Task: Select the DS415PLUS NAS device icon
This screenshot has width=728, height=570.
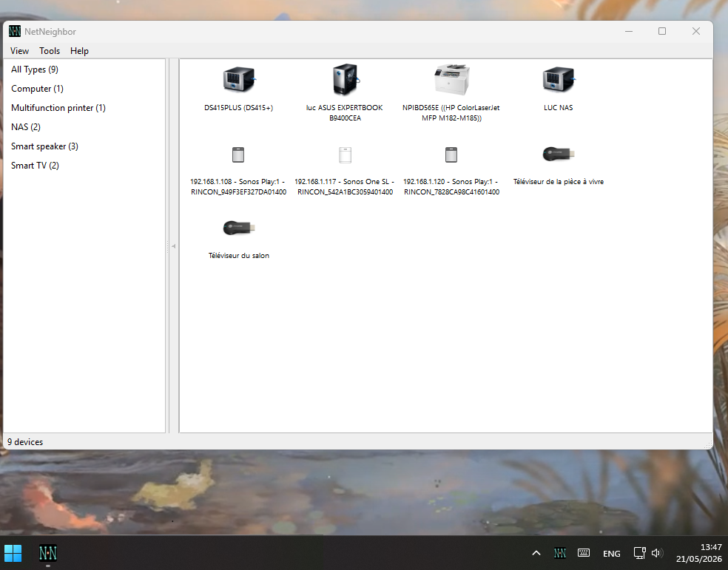Action: point(239,80)
